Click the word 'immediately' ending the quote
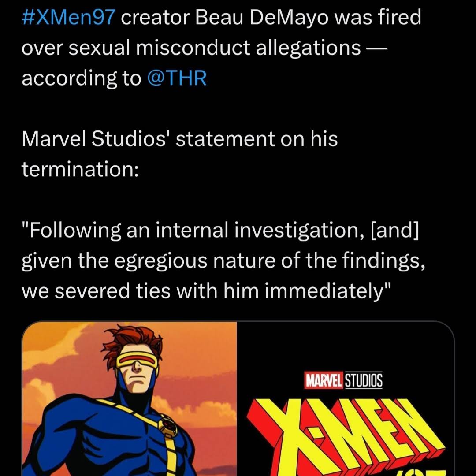 point(323,291)
